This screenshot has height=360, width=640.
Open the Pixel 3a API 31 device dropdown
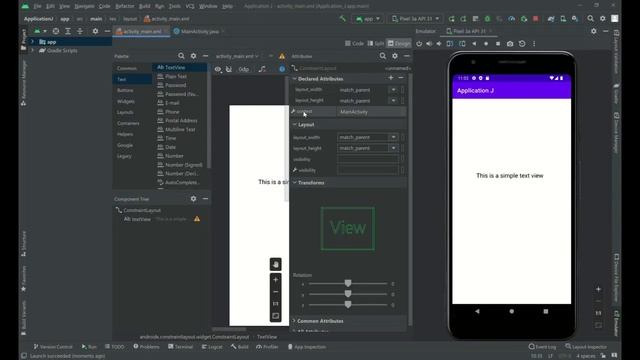pyautogui.click(x=415, y=19)
